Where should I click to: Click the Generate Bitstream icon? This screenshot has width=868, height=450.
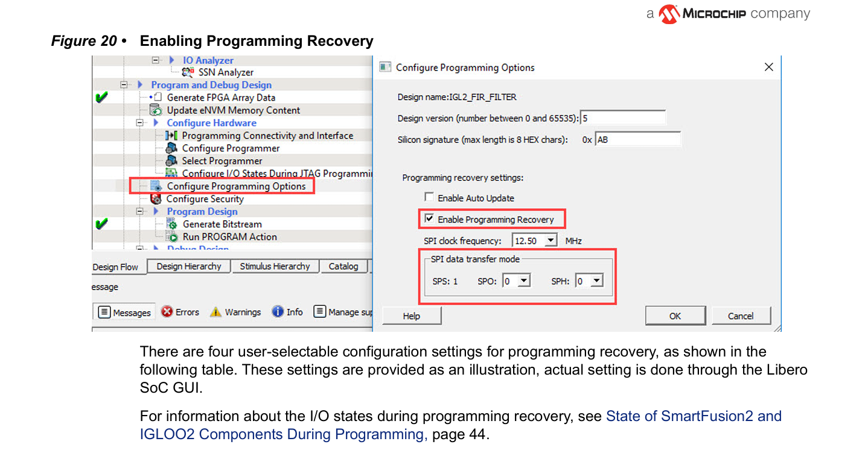pos(171,224)
